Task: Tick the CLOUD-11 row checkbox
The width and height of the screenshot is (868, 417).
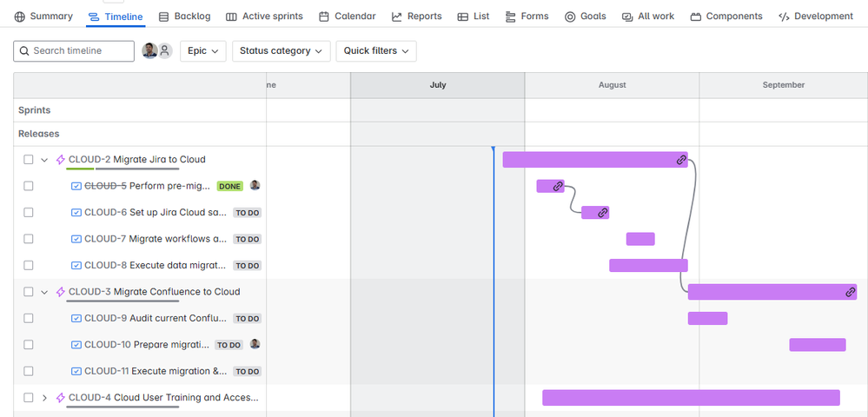Action: (x=28, y=371)
